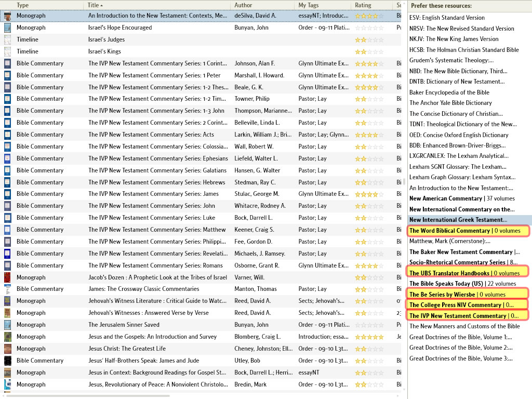Screen dimensions: 532x399
Task: Click the cover icon for IVP Ephesians commentary
Action: click(x=7, y=158)
